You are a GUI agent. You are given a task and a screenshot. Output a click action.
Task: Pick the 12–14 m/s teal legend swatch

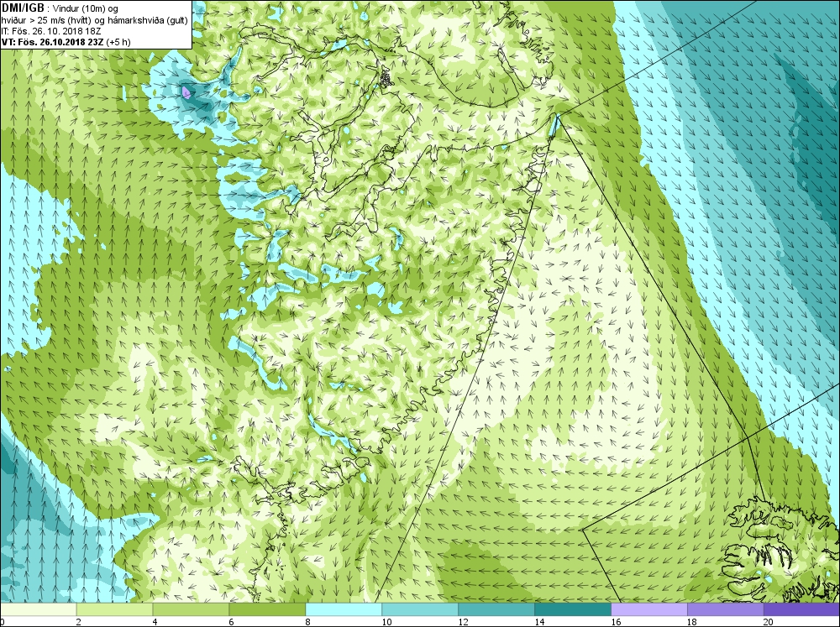[496, 609]
